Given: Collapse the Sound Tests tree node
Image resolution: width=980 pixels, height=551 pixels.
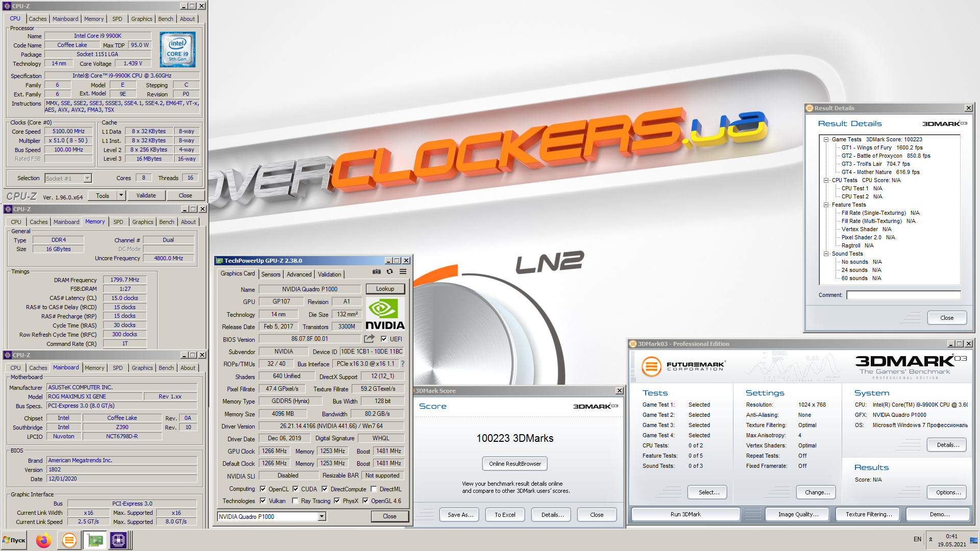Looking at the screenshot, I should click(x=826, y=254).
